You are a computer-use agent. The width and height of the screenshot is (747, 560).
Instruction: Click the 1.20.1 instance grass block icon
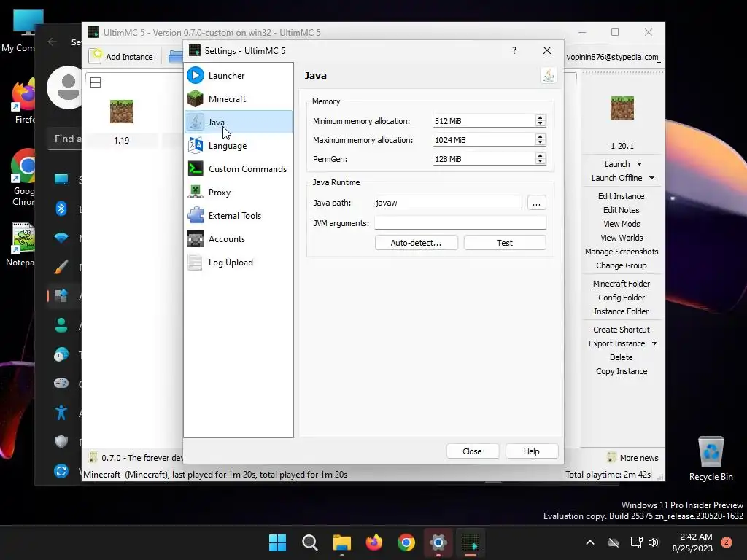[x=622, y=108]
